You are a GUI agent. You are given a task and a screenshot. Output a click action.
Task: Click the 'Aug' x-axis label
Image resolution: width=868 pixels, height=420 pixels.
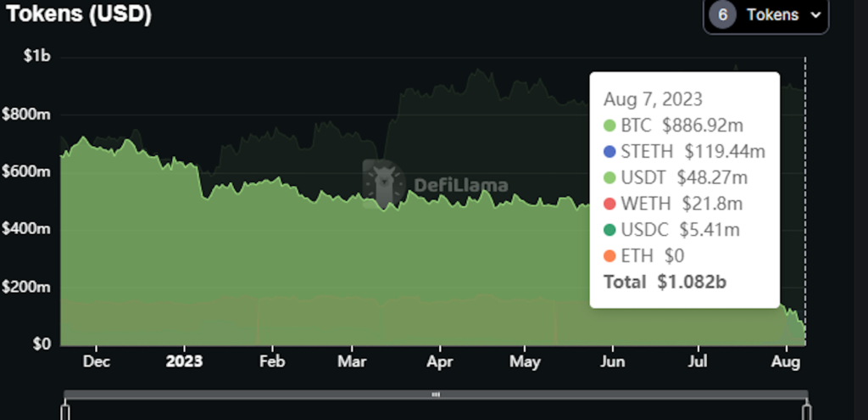pos(786,361)
